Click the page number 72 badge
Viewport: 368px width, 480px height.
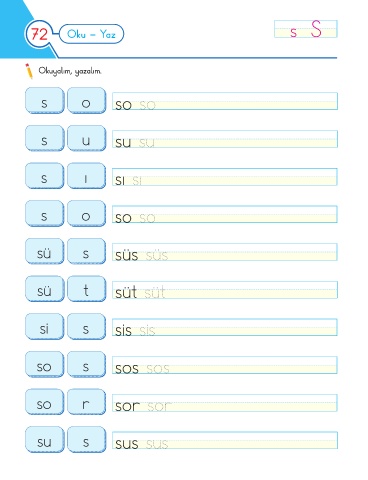click(x=39, y=34)
